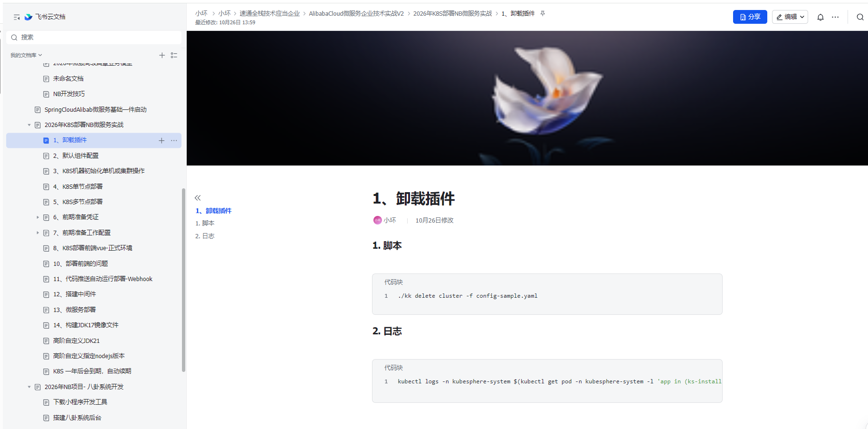868x429 pixels.
Task: Open more options for 1、卸载插件 item
Action: pyautogui.click(x=174, y=140)
